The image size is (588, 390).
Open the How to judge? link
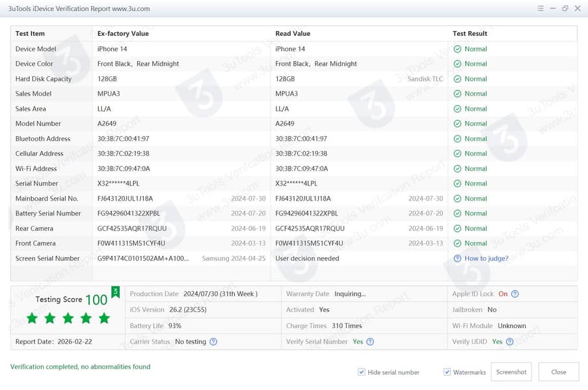(x=486, y=258)
